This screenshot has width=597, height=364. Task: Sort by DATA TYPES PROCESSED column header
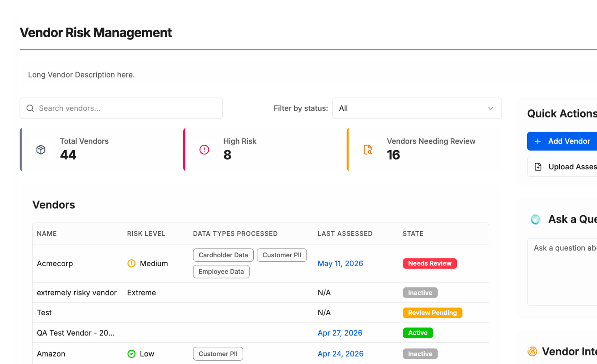coord(235,233)
